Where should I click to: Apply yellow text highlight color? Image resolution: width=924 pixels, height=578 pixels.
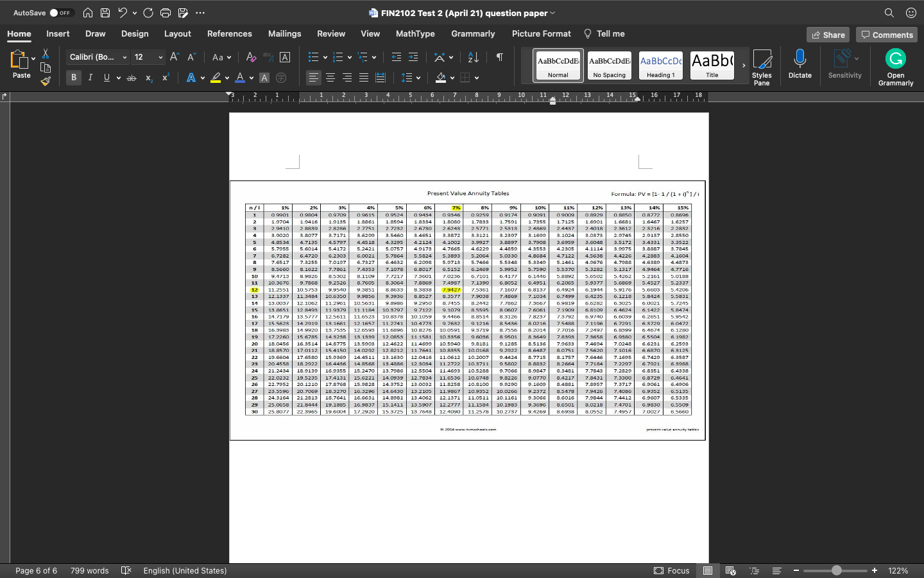click(x=216, y=78)
